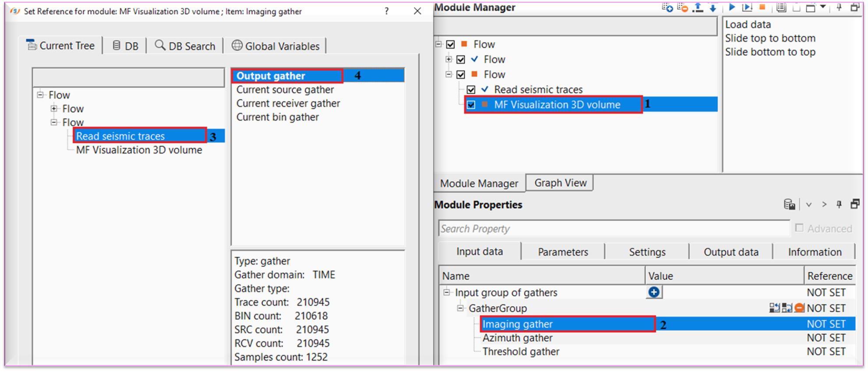Click the orange minus icon on GatherGroup row
Screen dimensions: 868x372
tap(799, 308)
